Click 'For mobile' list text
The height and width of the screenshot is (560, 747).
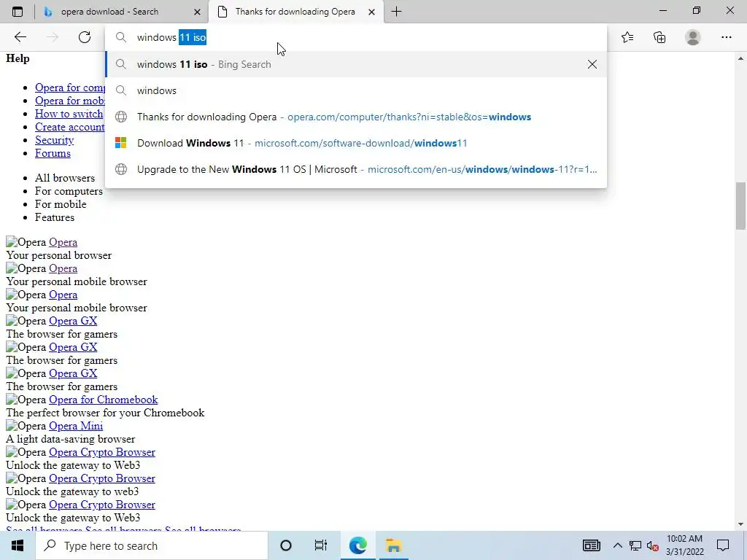pos(61,204)
